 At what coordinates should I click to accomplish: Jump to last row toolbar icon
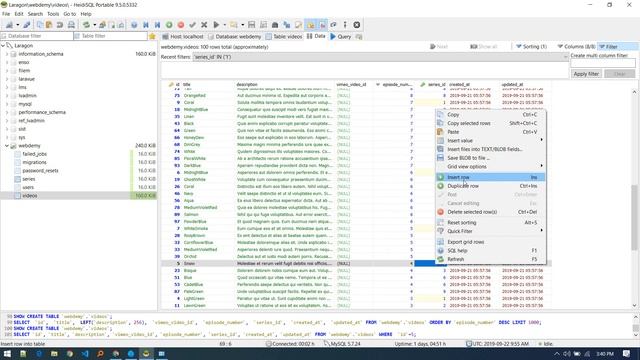(157, 25)
